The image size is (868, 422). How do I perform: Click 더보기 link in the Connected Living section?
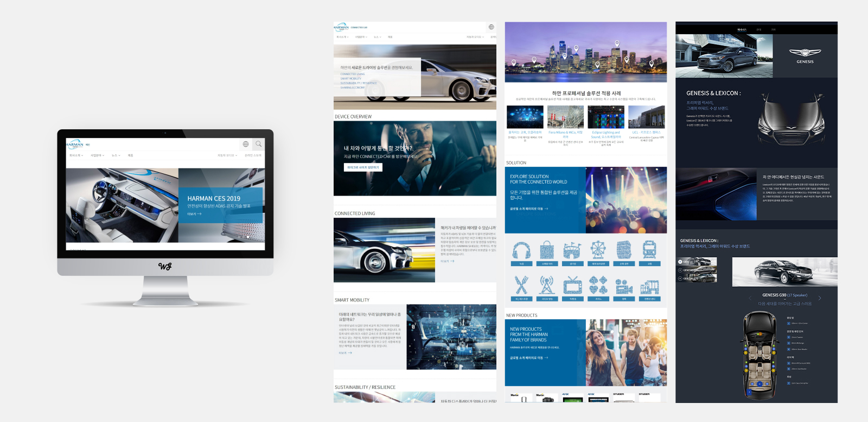(447, 261)
